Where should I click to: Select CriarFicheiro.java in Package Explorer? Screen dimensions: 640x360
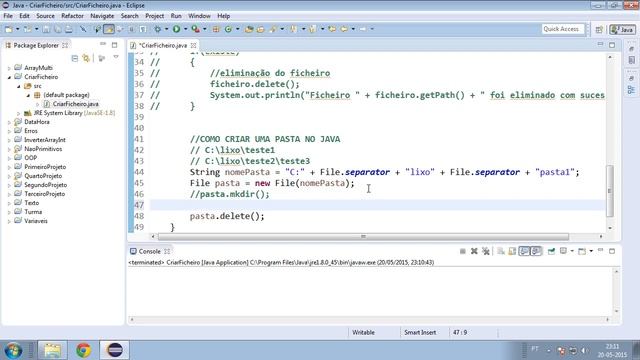pos(76,104)
